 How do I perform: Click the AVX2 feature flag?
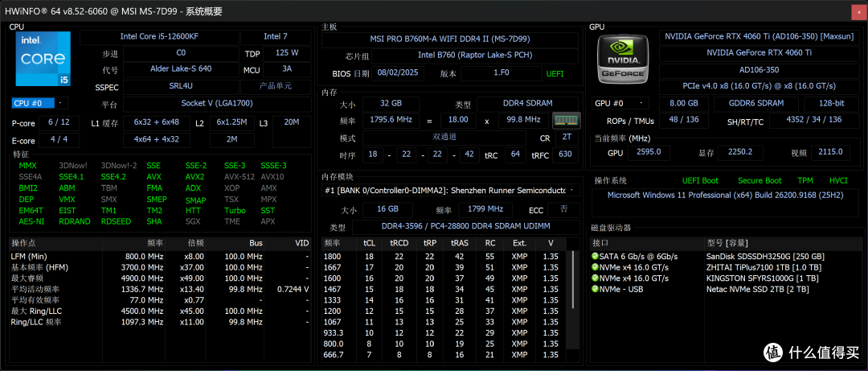(x=194, y=177)
